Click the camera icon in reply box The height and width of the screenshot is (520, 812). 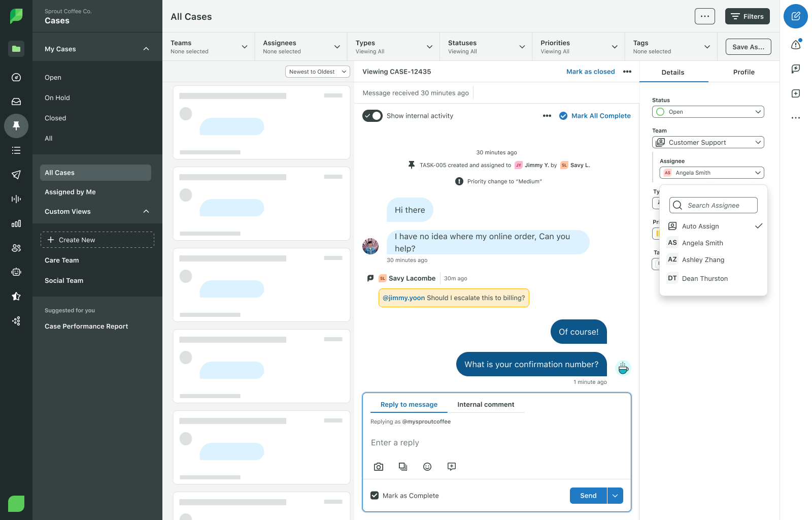379,467
